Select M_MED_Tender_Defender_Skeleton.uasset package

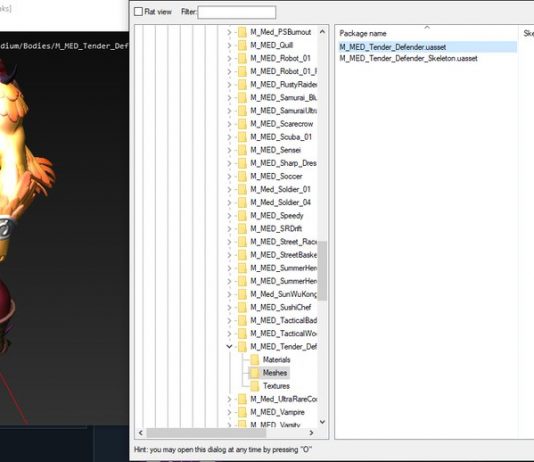pyautogui.click(x=408, y=58)
